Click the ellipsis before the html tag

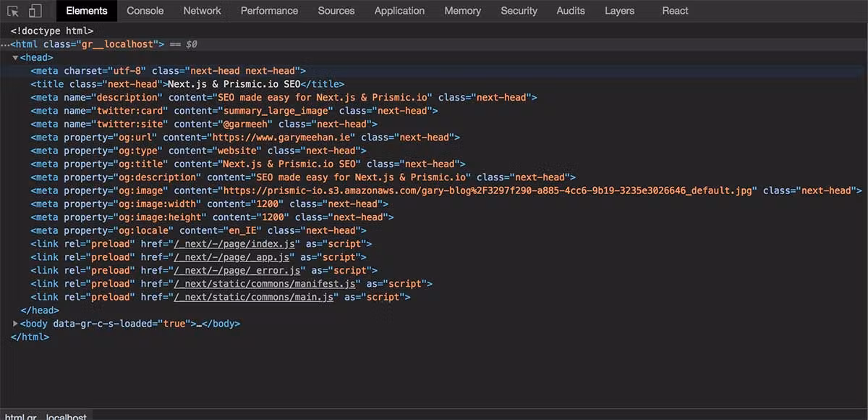point(5,45)
